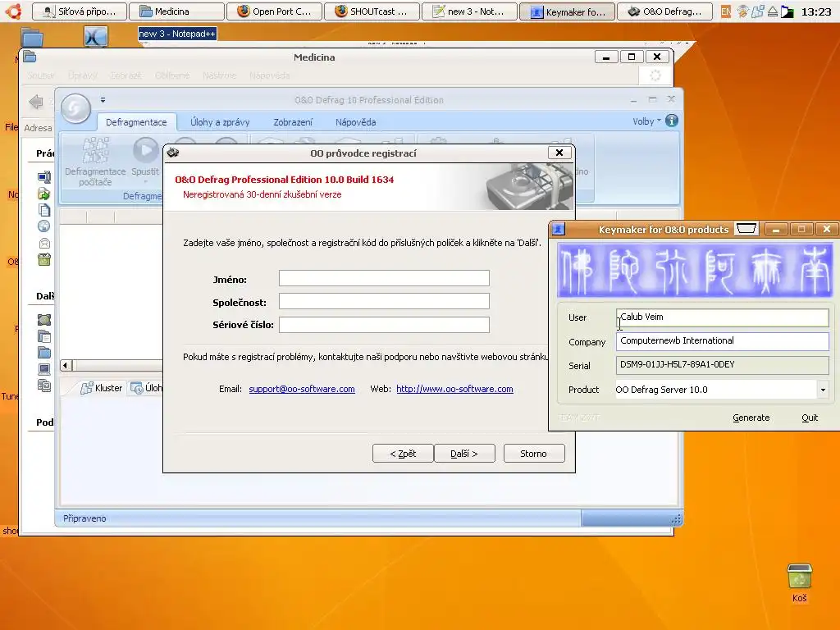Switch to the Defragmentace ribbon tab
Image resolution: width=840 pixels, height=630 pixels.
click(x=136, y=122)
